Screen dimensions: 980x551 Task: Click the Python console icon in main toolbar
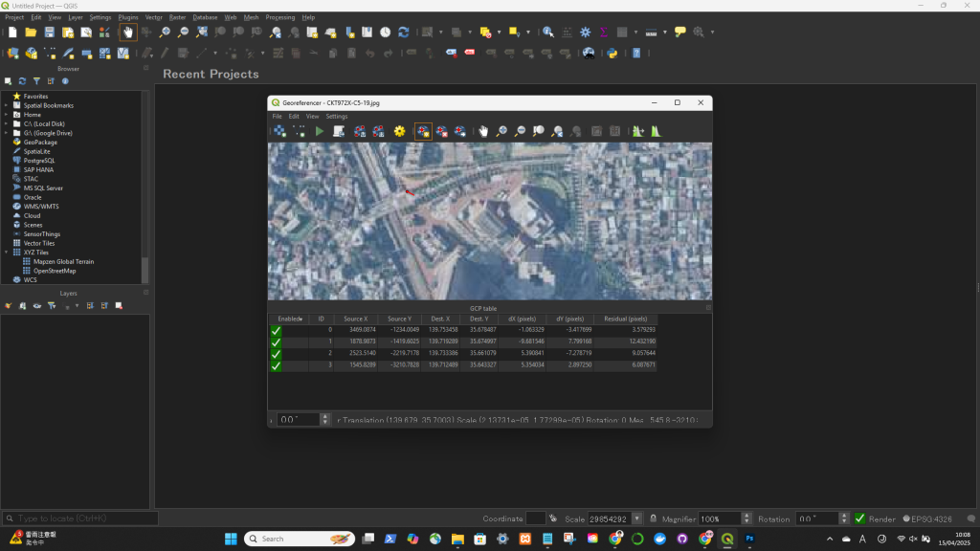point(612,54)
